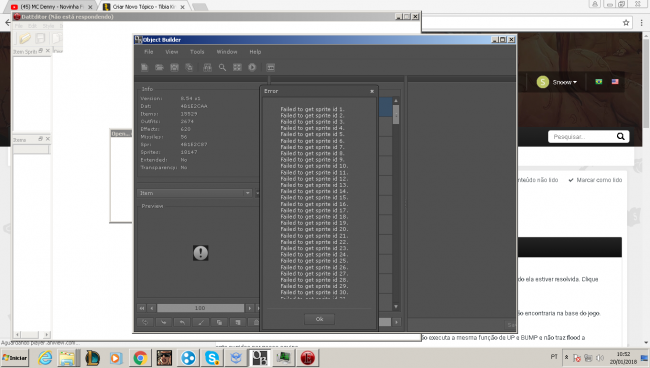
Task: Click the play-circle icon in Object Builder toolbar
Action: [x=252, y=67]
